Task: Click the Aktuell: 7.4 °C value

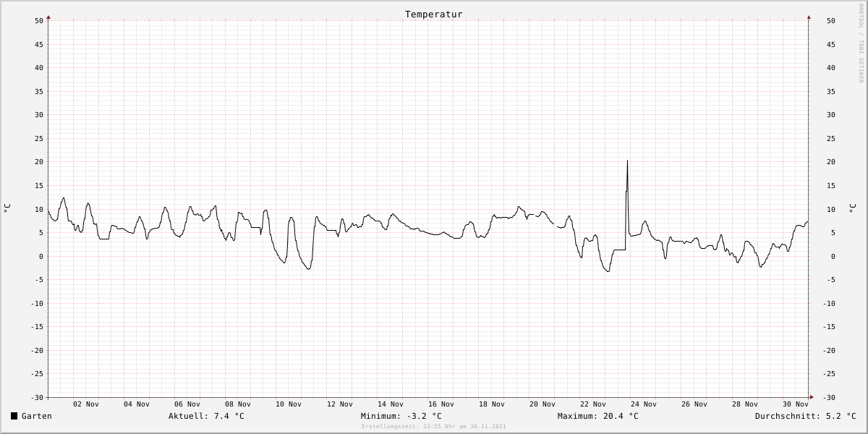Action: [x=206, y=416]
